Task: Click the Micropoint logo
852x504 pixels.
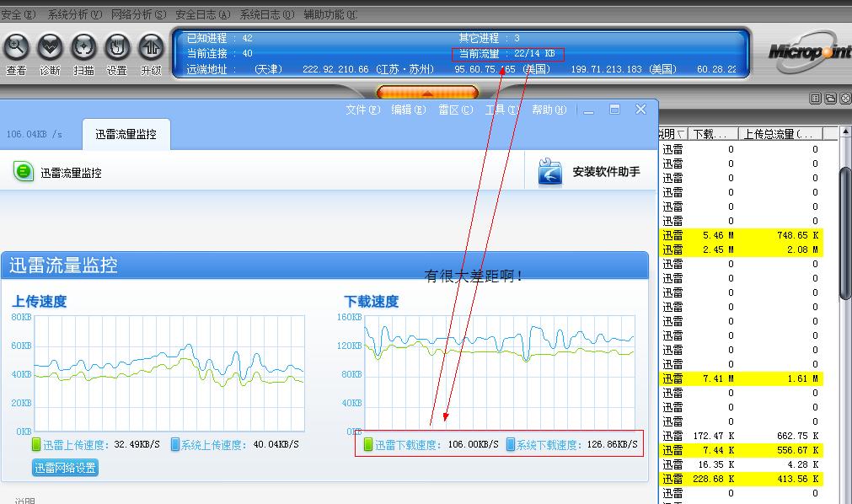Action: 810,51
